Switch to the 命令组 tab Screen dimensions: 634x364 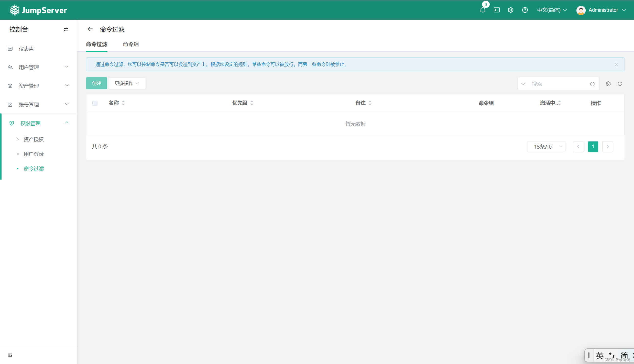click(131, 44)
